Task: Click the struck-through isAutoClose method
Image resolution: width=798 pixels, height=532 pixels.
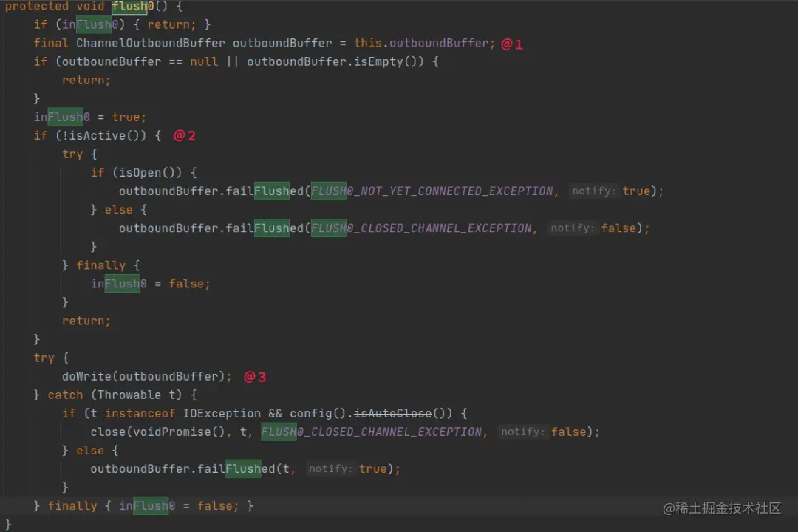Action: (392, 413)
